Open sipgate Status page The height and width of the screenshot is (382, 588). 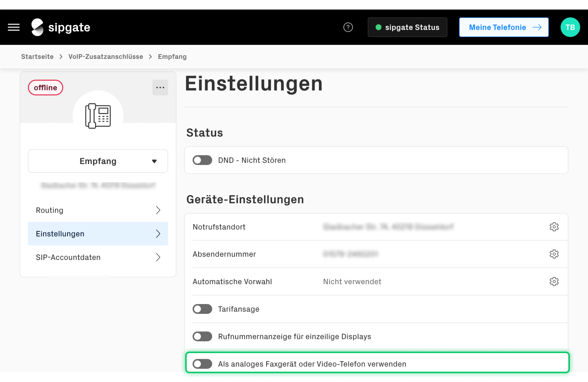[407, 27]
